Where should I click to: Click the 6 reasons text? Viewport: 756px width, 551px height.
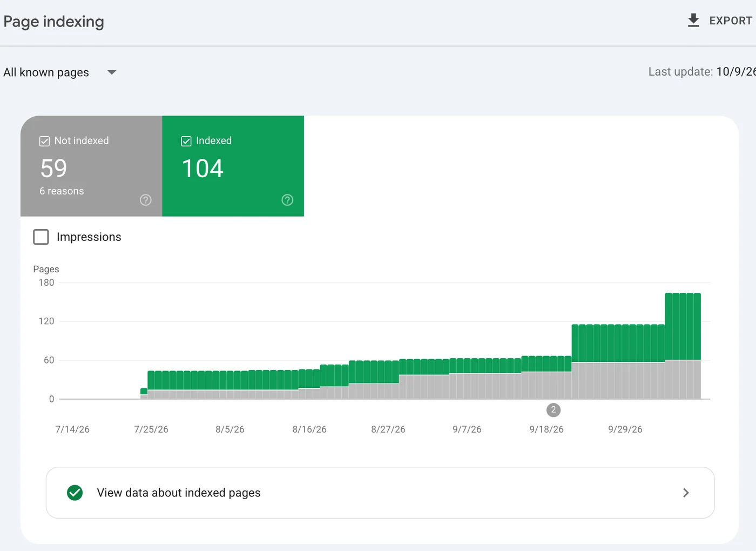(x=62, y=191)
